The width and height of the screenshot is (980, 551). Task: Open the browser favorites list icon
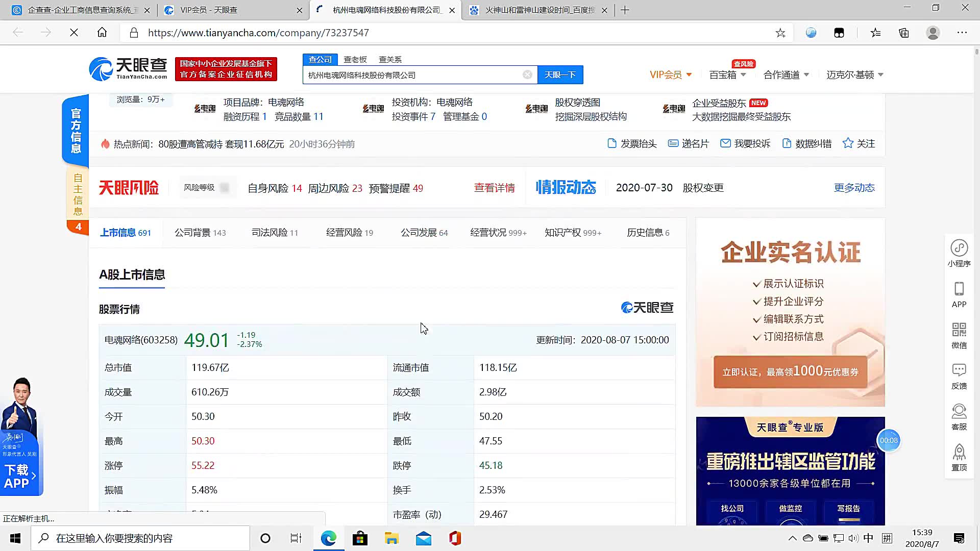coord(876,33)
